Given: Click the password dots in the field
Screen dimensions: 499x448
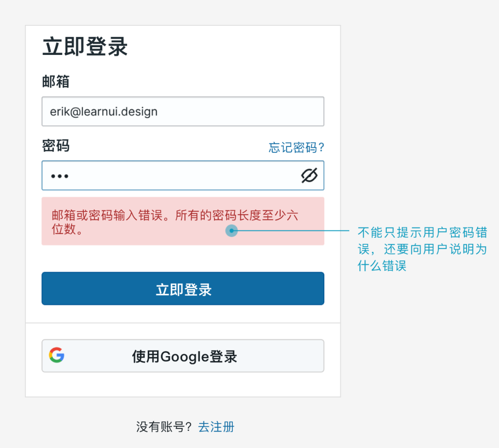Looking at the screenshot, I should (60, 176).
